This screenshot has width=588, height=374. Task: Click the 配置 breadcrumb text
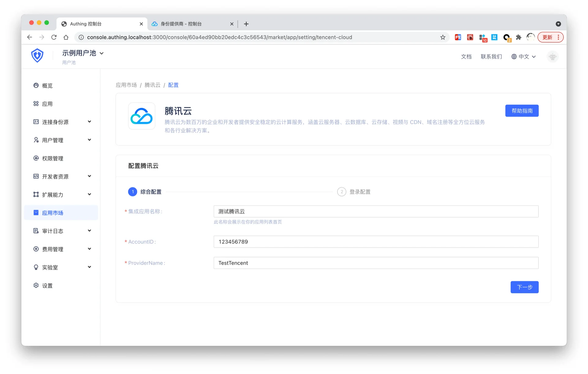point(173,85)
